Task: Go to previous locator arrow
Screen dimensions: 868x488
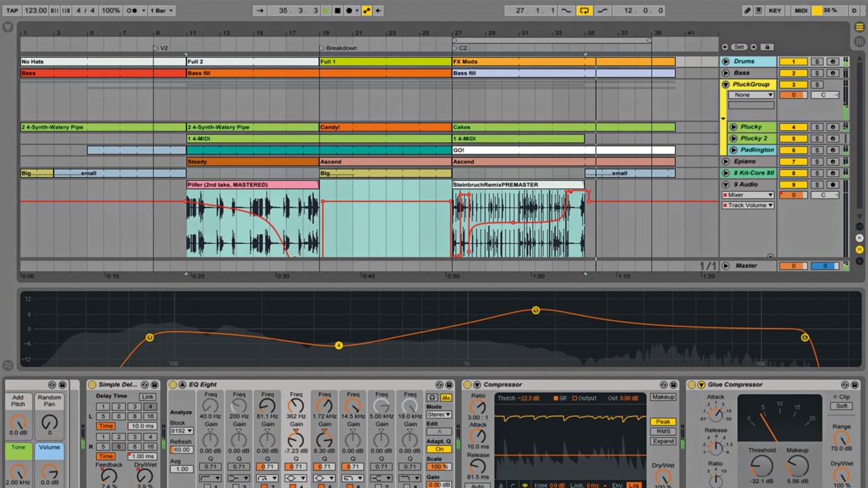Action: (725, 48)
